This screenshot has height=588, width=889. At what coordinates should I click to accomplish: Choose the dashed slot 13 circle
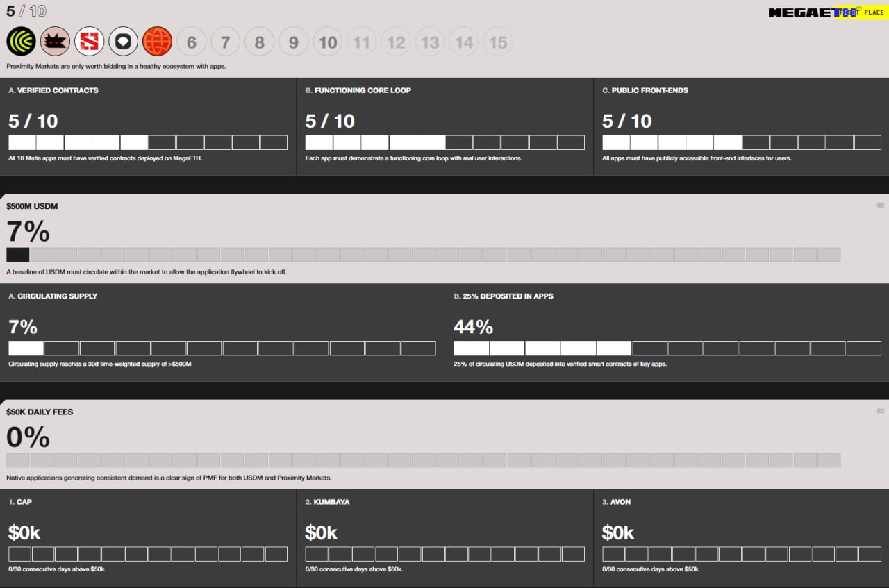(x=430, y=42)
